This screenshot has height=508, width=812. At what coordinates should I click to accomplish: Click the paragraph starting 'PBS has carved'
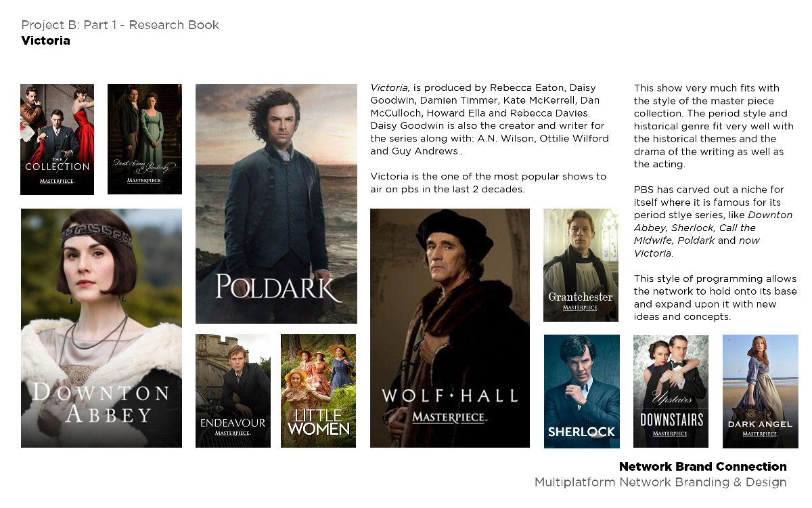pos(713,221)
